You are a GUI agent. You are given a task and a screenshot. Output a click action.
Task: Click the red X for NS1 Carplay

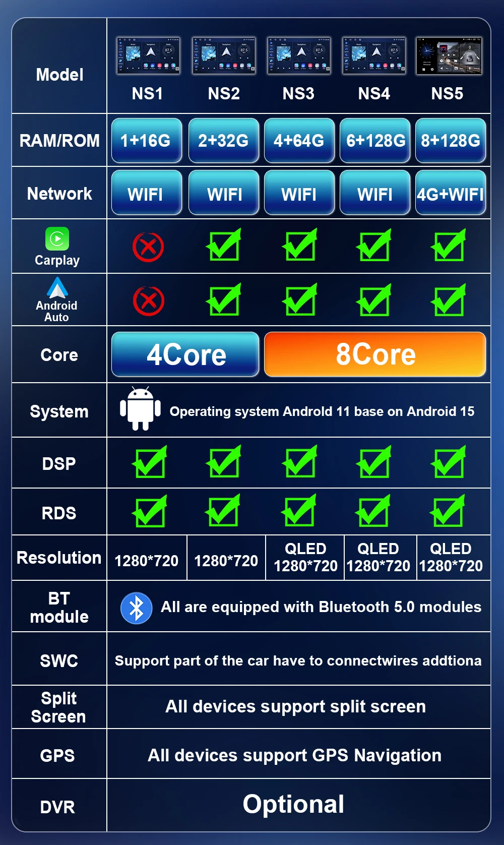coord(148,247)
